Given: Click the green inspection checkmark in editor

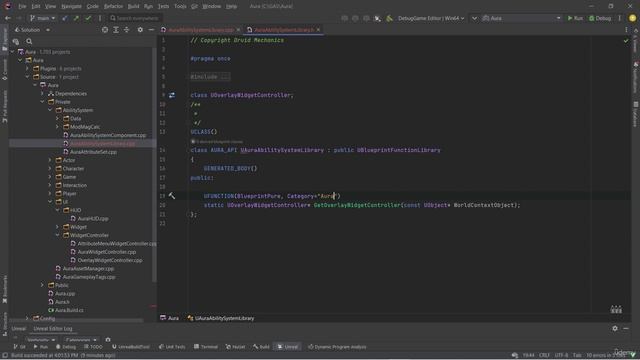Looking at the screenshot, I should (x=626, y=41).
